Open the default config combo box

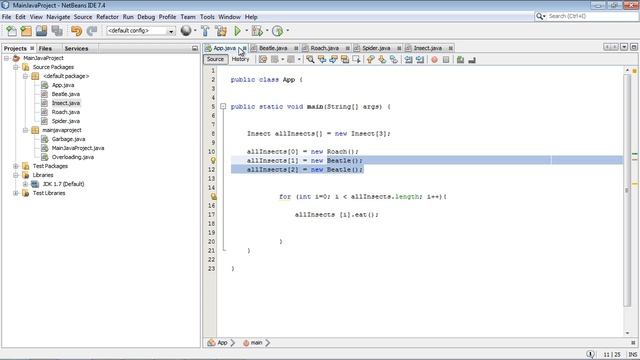pyautogui.click(x=141, y=31)
